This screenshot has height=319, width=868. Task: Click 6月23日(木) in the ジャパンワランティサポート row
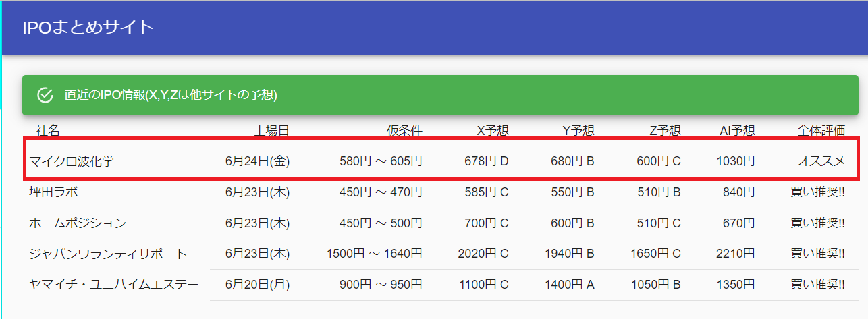[x=258, y=254]
